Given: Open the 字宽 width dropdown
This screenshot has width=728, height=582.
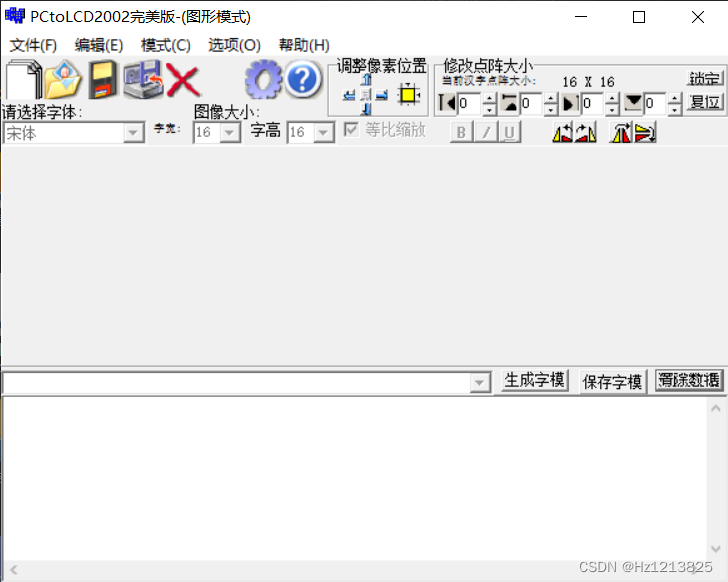Looking at the screenshot, I should (229, 133).
